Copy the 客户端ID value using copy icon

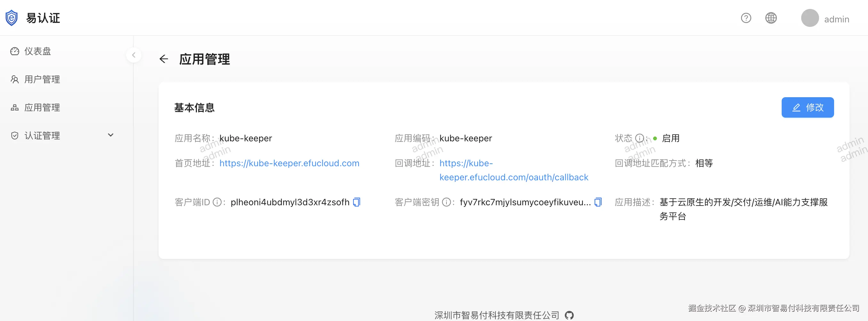(356, 202)
